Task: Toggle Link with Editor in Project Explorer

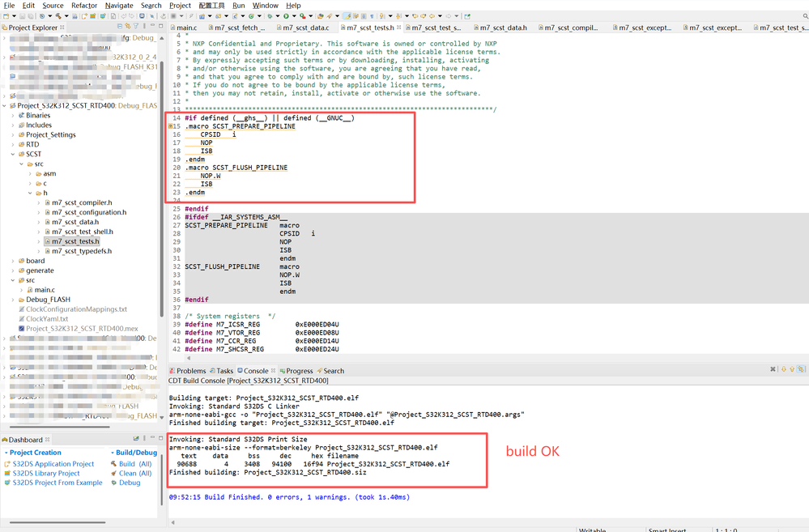Action: pos(127,26)
